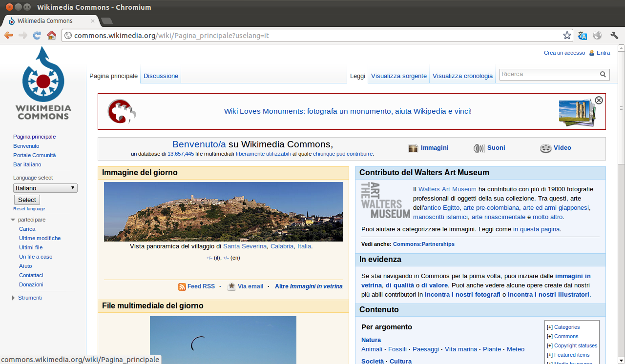Close the Wikimedia Commons tab

click(93, 21)
